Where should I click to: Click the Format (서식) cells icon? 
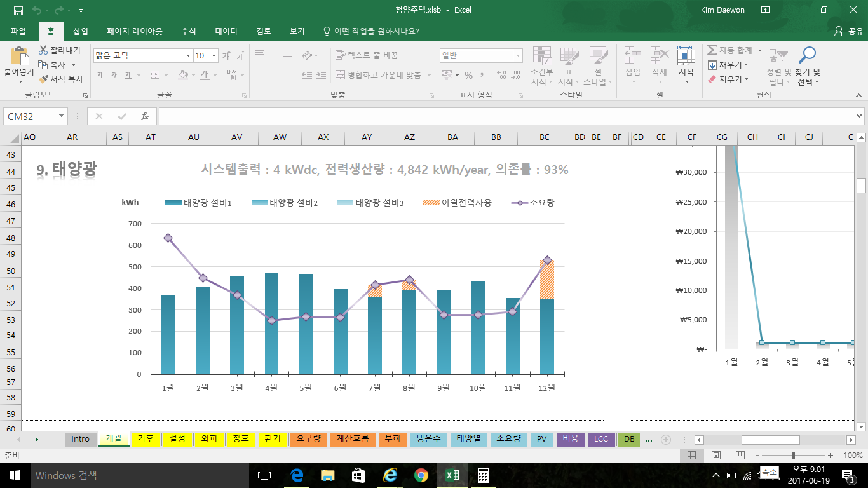point(686,57)
